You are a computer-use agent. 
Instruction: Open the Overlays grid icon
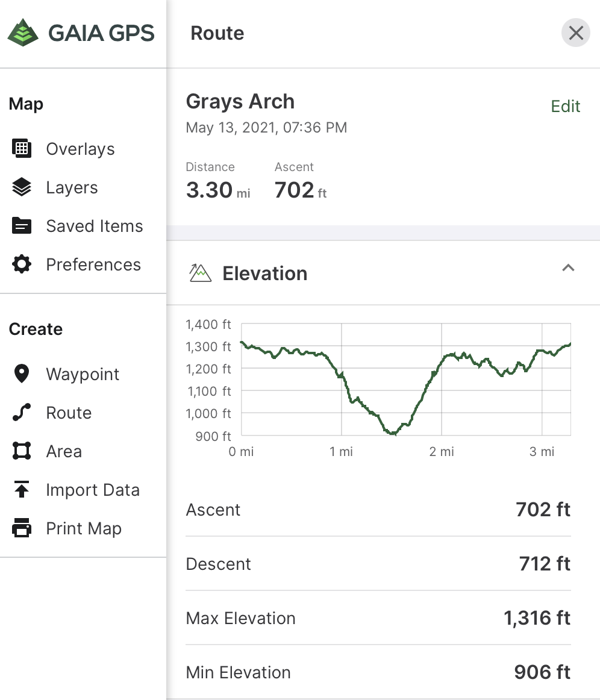22,149
